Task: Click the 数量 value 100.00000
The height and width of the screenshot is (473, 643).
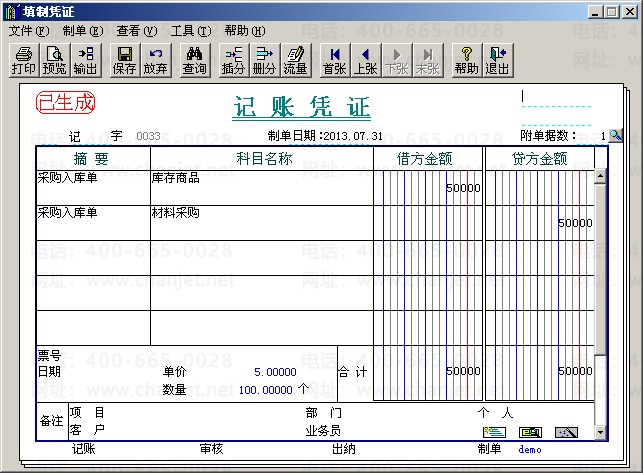Action: [x=265, y=390]
